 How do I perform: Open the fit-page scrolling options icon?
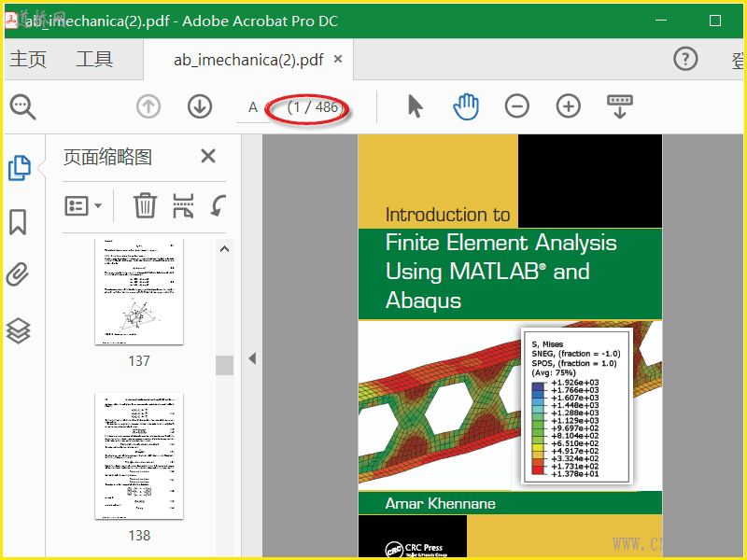[x=620, y=106]
